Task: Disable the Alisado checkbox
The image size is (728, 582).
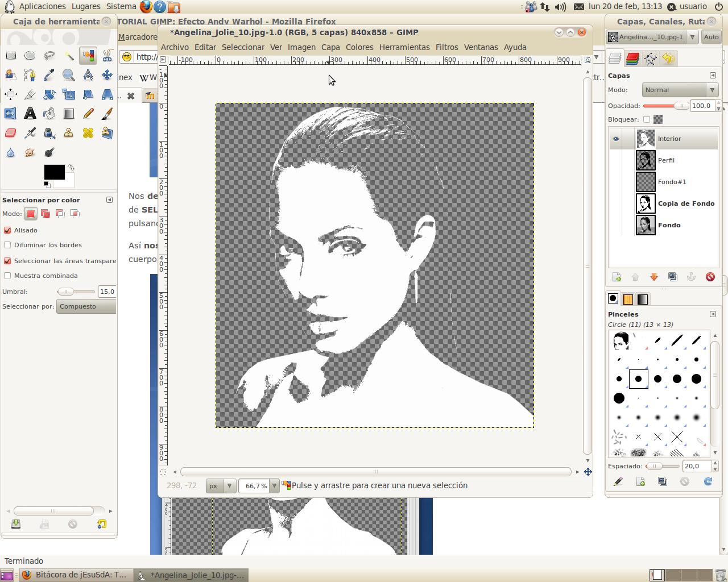Action: tap(7, 230)
